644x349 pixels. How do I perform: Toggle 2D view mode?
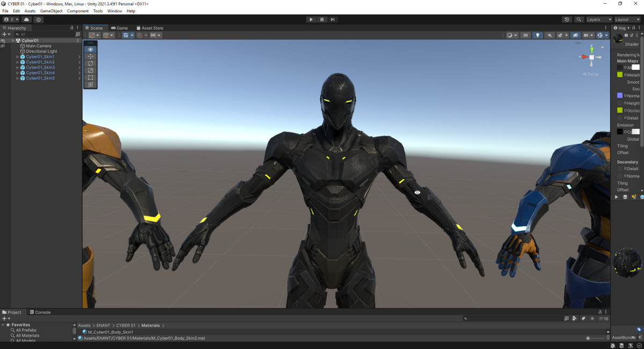tap(526, 35)
